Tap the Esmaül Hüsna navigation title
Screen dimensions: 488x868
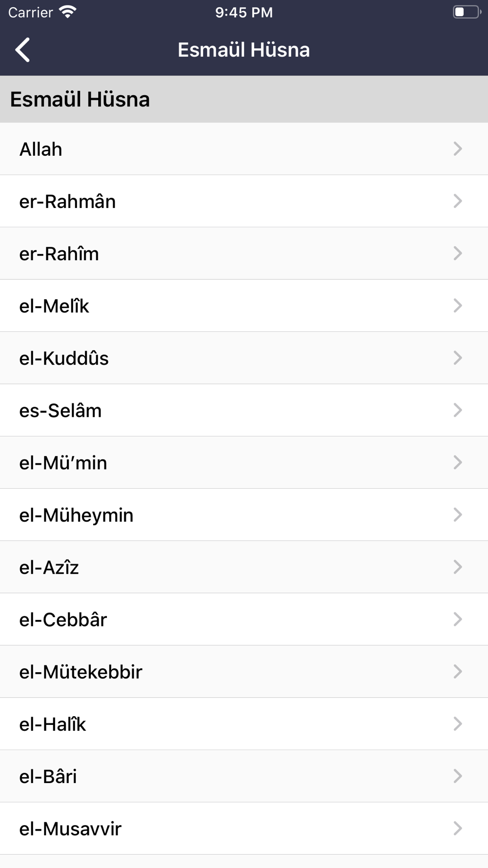(244, 50)
